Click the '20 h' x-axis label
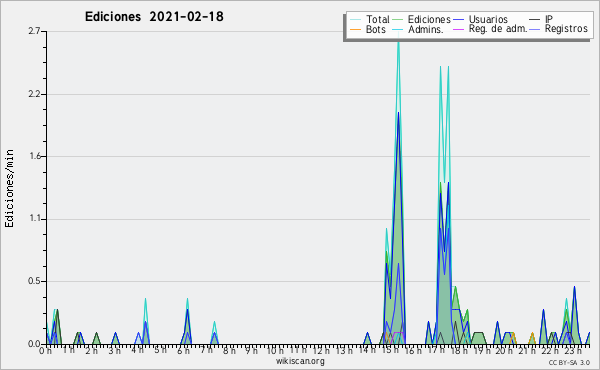Image resolution: width=600 pixels, height=370 pixels. [x=504, y=351]
